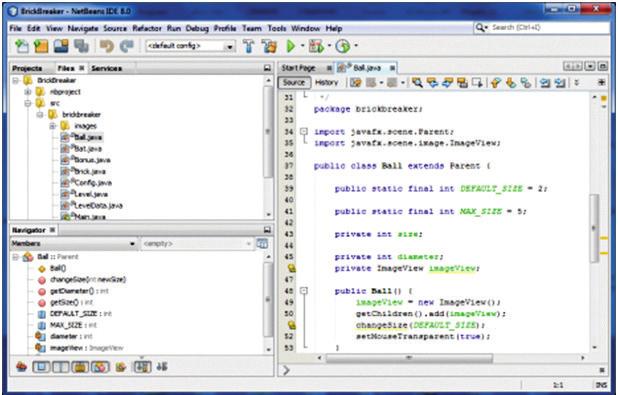This screenshot has height=395, width=618.
Task: Click the green Run Project arrow
Action: [x=291, y=46]
